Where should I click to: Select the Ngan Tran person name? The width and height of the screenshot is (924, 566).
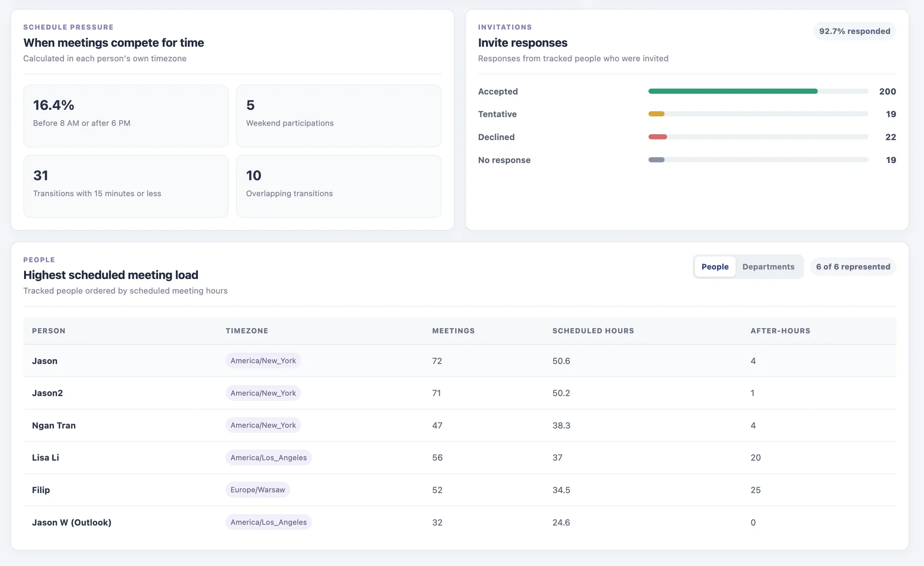pos(54,425)
